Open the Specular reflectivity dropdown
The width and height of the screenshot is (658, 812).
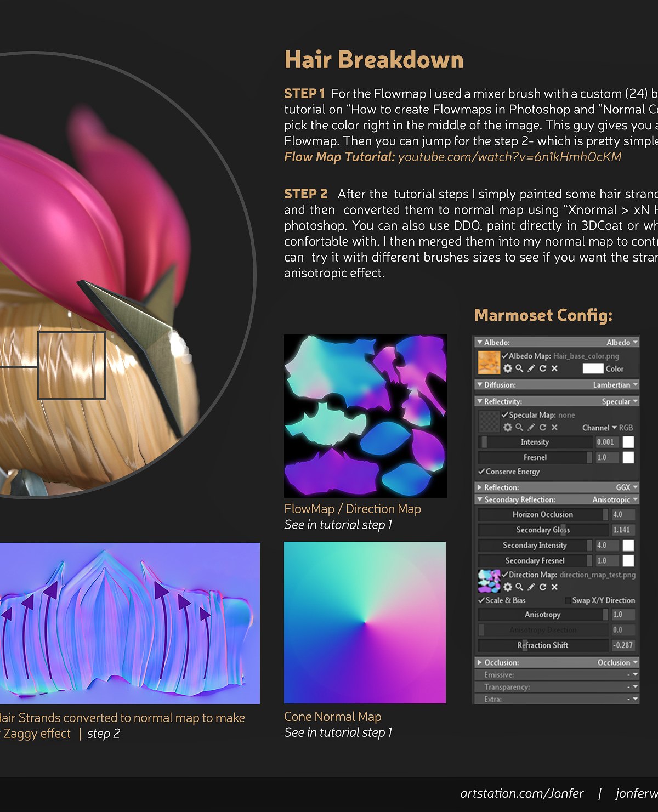[x=620, y=401]
